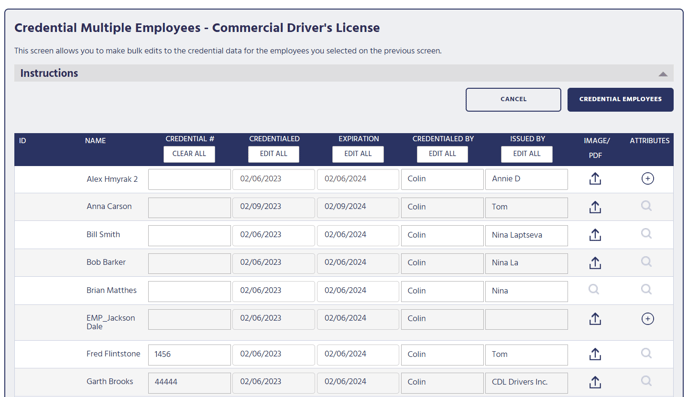Edit Anna Carson expiration date 02/09/2024
Screen dimensions: 688x397
pyautogui.click(x=358, y=207)
